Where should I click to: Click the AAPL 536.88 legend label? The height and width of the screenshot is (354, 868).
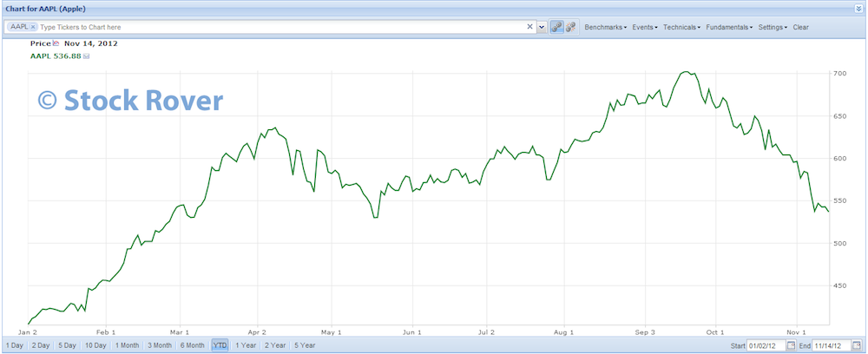pyautogui.click(x=56, y=56)
